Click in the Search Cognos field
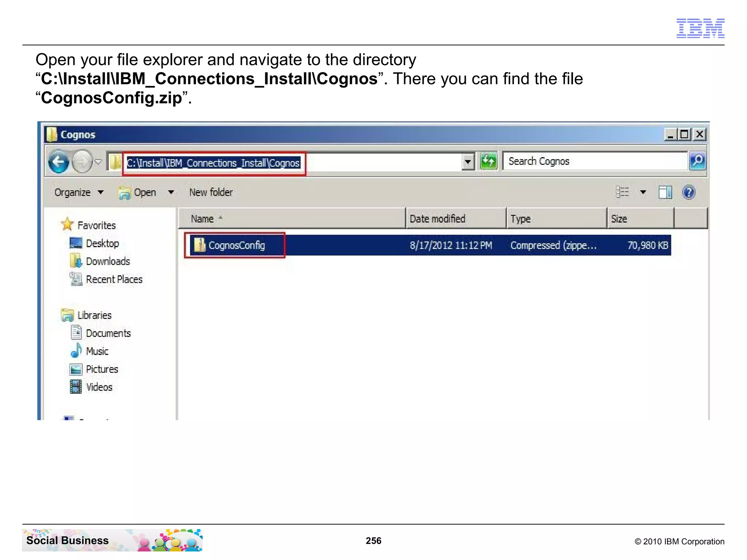 (595, 161)
